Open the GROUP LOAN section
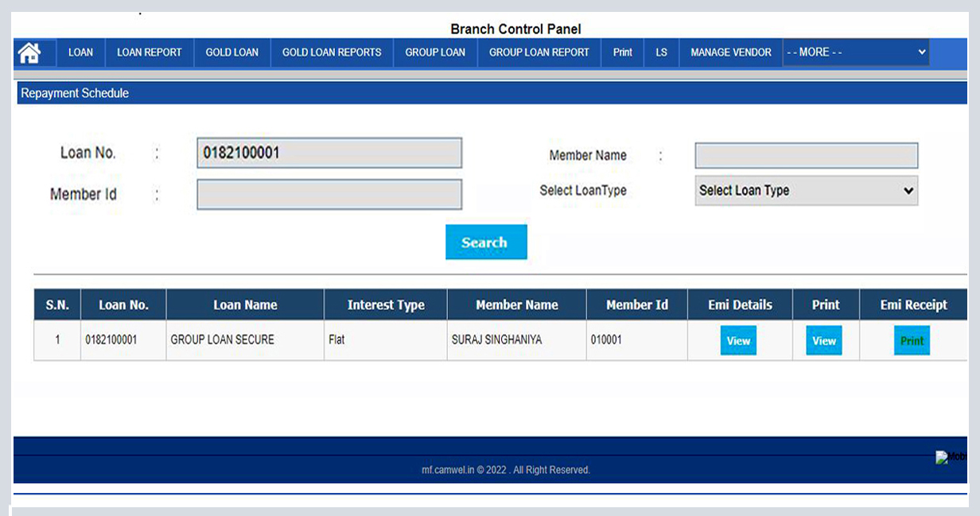 435,52
